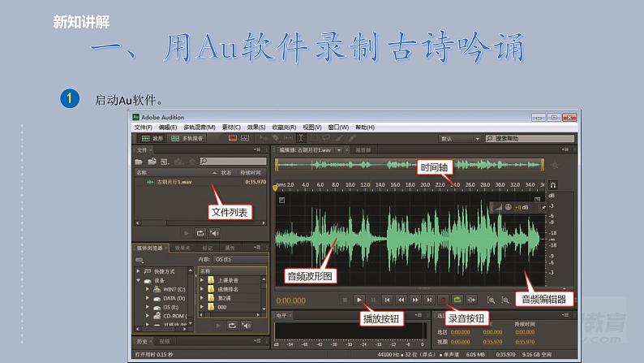Screen dimensions: 644x363
Task: Open the 效果(S) menu
Action: tap(255, 127)
